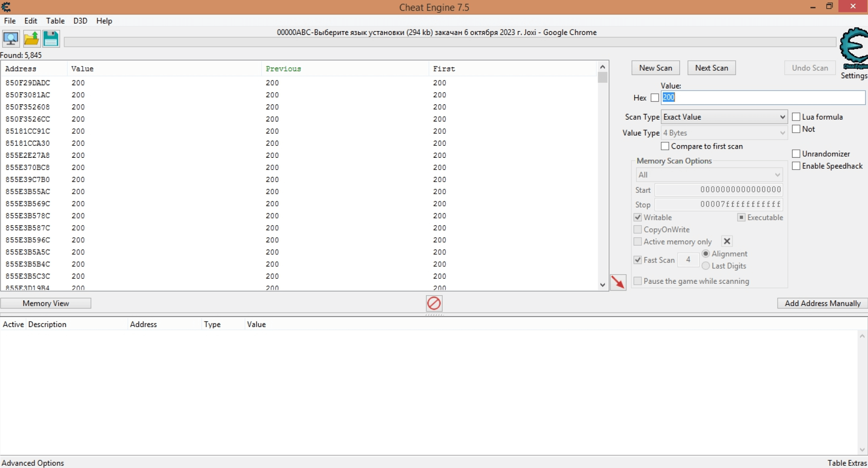Open the memory region All dropdown
Viewport: 868px width, 468px height.
coord(709,175)
